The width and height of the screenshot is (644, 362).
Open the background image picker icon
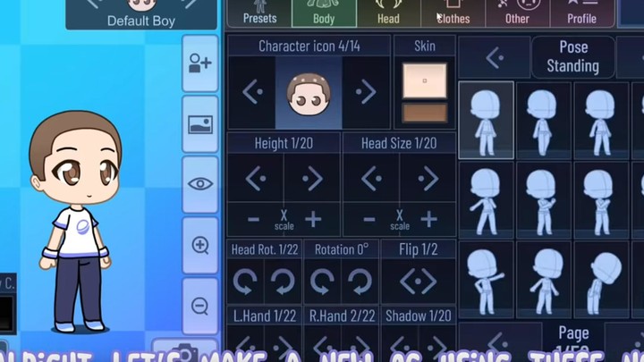[199, 124]
